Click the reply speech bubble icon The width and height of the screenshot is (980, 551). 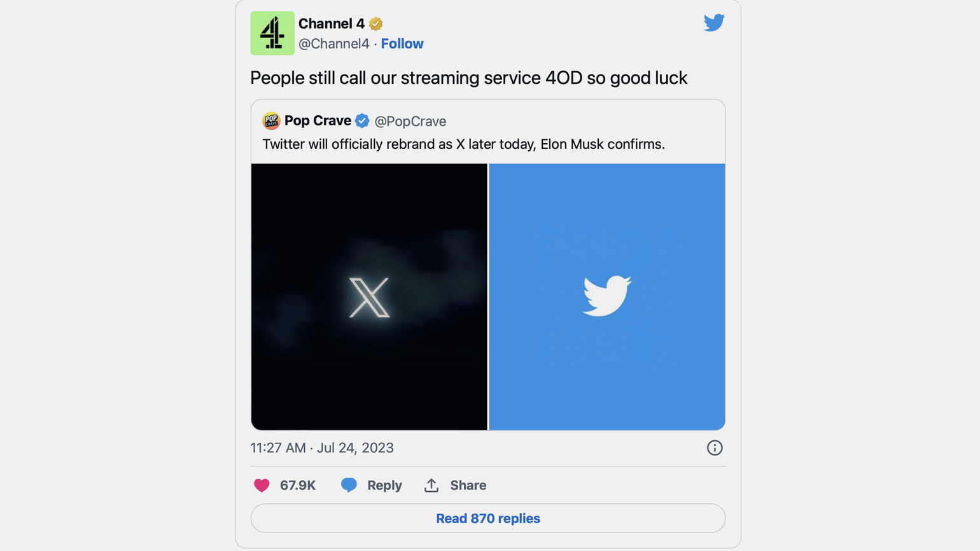[x=349, y=485]
